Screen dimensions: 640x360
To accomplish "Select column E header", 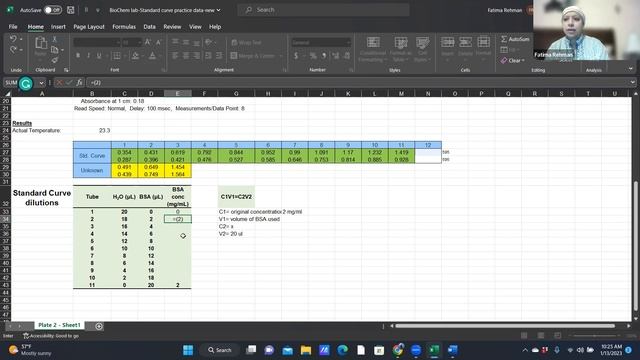I will [x=178, y=93].
